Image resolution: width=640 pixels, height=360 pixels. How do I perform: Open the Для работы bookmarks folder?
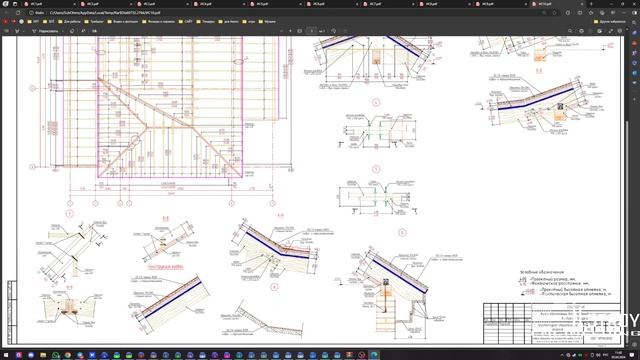pos(69,21)
